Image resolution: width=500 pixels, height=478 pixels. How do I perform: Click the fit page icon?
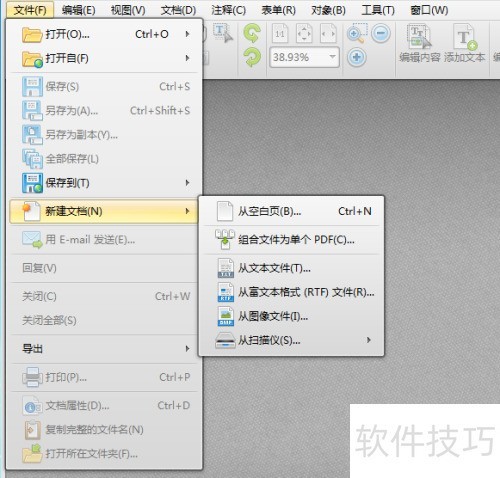tap(304, 33)
